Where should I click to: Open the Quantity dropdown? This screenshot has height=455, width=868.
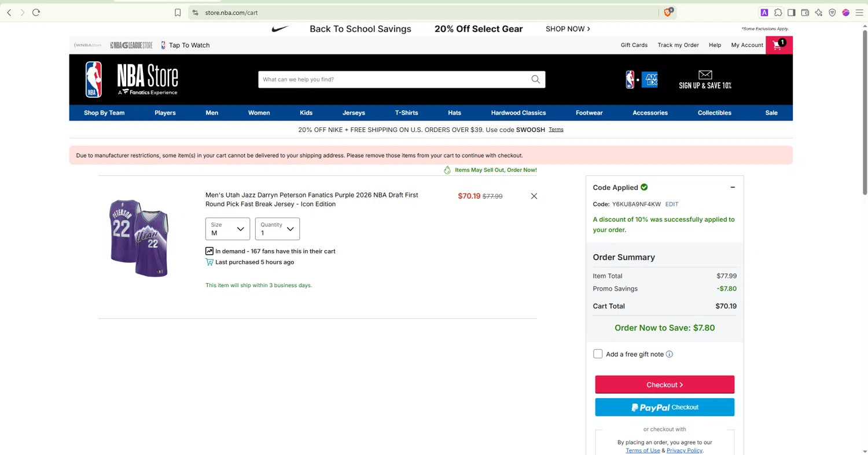tap(277, 229)
